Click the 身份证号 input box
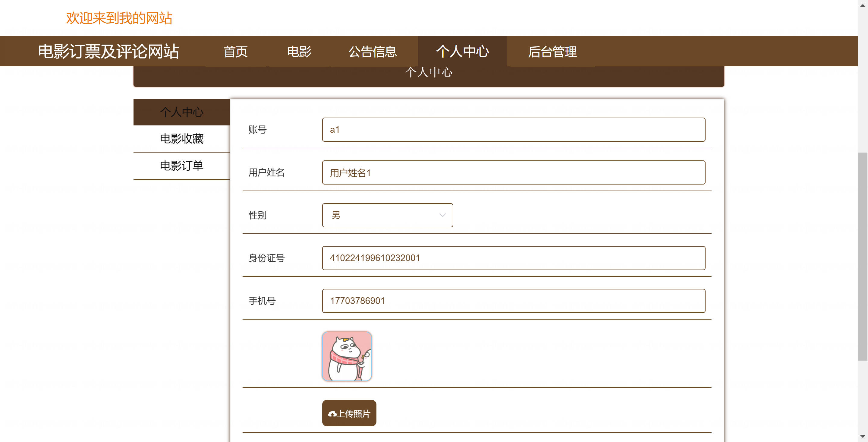This screenshot has width=868, height=442. [x=513, y=258]
